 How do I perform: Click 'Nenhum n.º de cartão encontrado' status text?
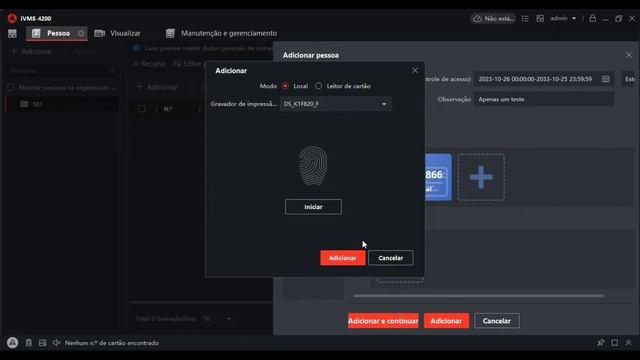coord(112,343)
